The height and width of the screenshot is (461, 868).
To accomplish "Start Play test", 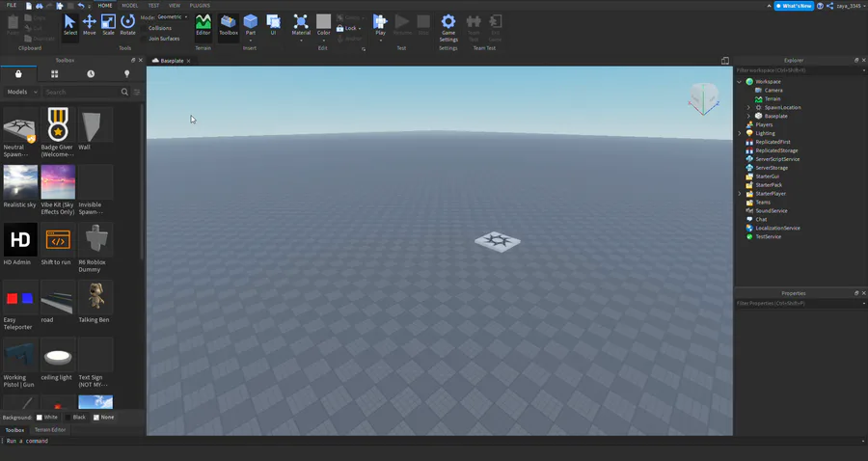I will point(380,25).
